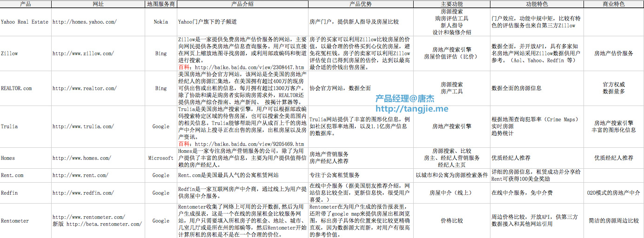The height and width of the screenshot is (238, 644).
Task: Click the Redfin product name cell
Action: point(26,193)
